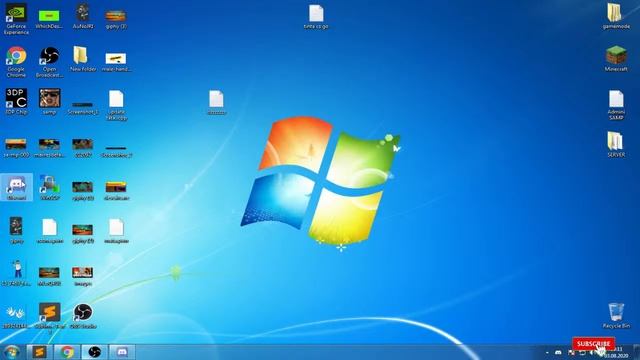Open the WinSCP padlock desktop shortcut
The height and width of the screenshot is (360, 640).
(x=49, y=187)
